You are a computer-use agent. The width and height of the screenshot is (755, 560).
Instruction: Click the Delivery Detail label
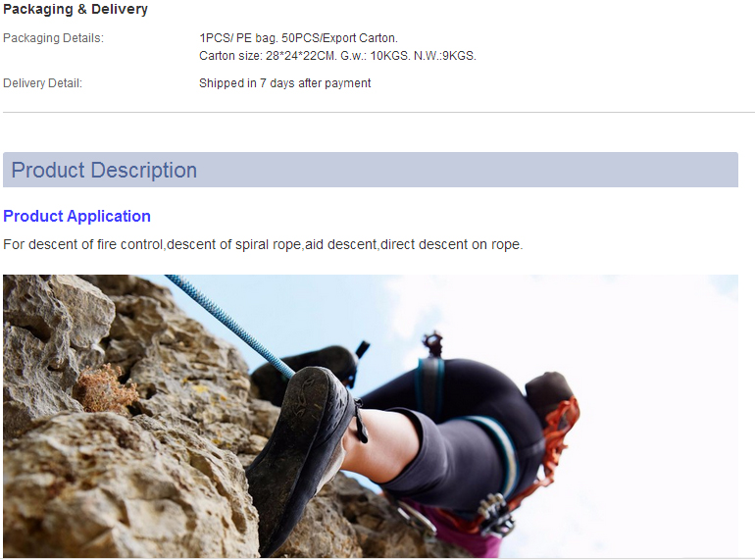pyautogui.click(x=43, y=83)
